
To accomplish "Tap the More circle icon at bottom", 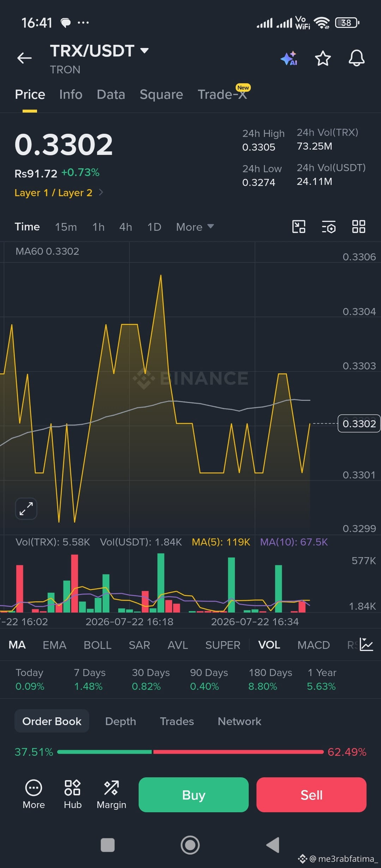I will pos(34,795).
